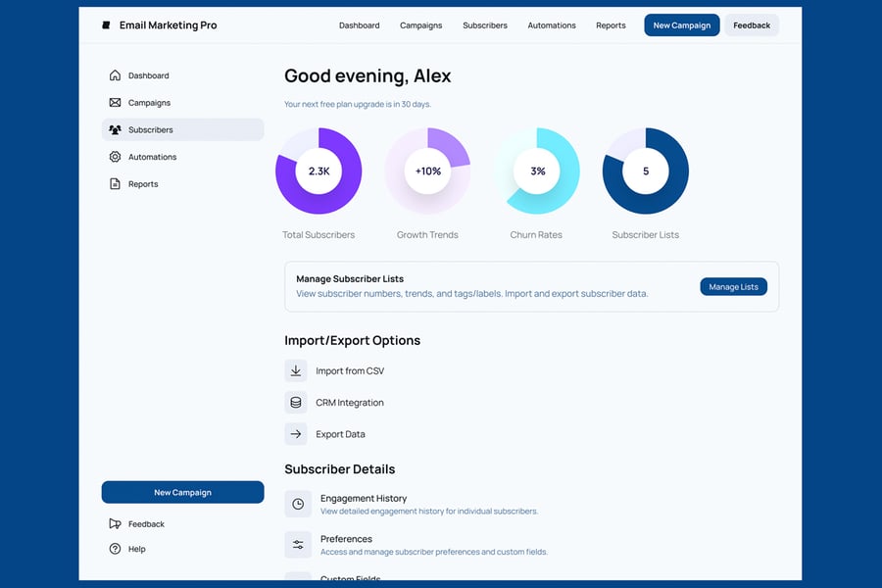Click the Import from CSV download icon
882x588 pixels.
(296, 371)
